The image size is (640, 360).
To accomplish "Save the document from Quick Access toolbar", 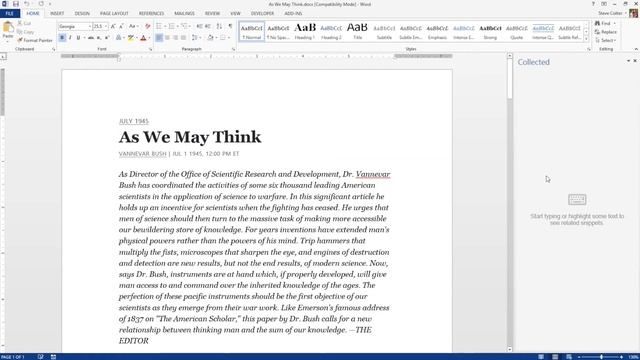I will (x=16, y=4).
